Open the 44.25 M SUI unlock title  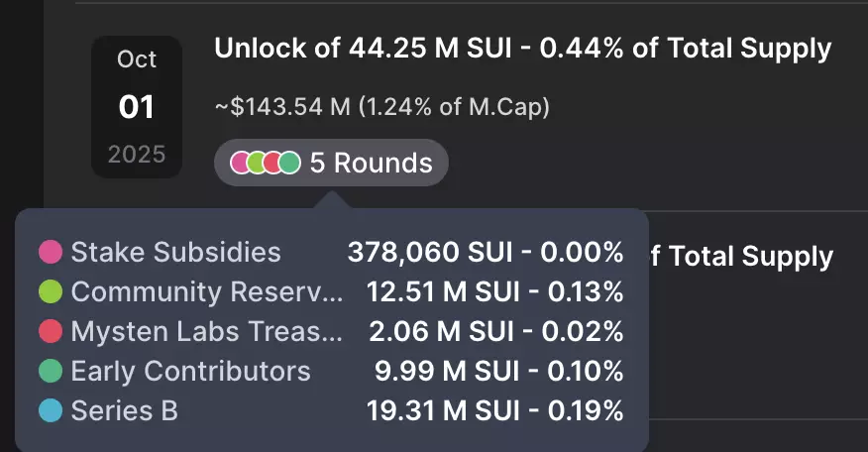point(522,50)
